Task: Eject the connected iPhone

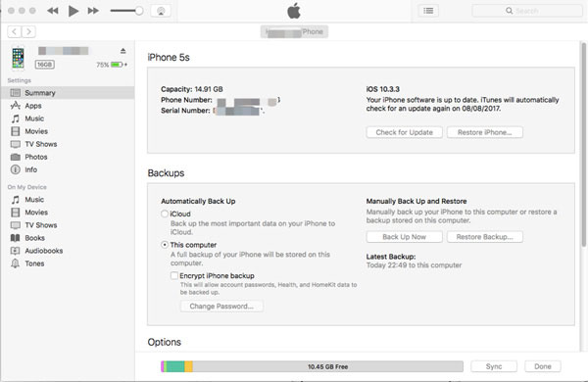Action: point(123,51)
